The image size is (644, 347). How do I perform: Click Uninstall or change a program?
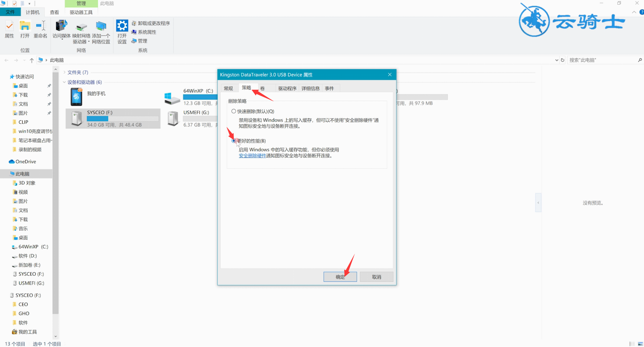pyautogui.click(x=150, y=23)
